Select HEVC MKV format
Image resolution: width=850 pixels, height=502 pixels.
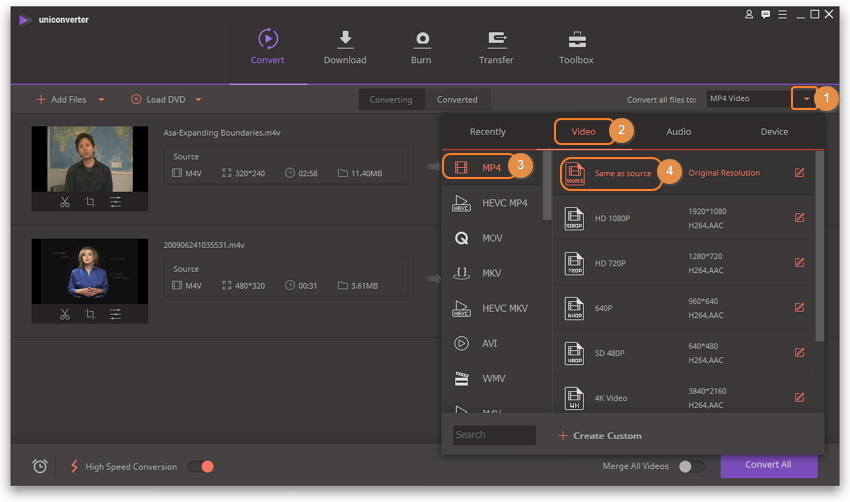pyautogui.click(x=491, y=308)
